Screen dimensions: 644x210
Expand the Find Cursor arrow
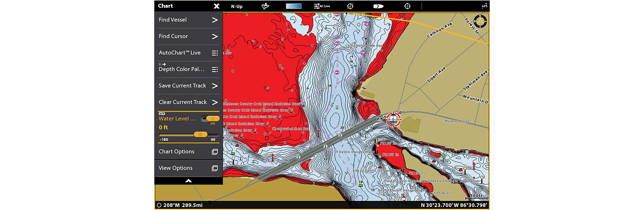pyautogui.click(x=214, y=36)
